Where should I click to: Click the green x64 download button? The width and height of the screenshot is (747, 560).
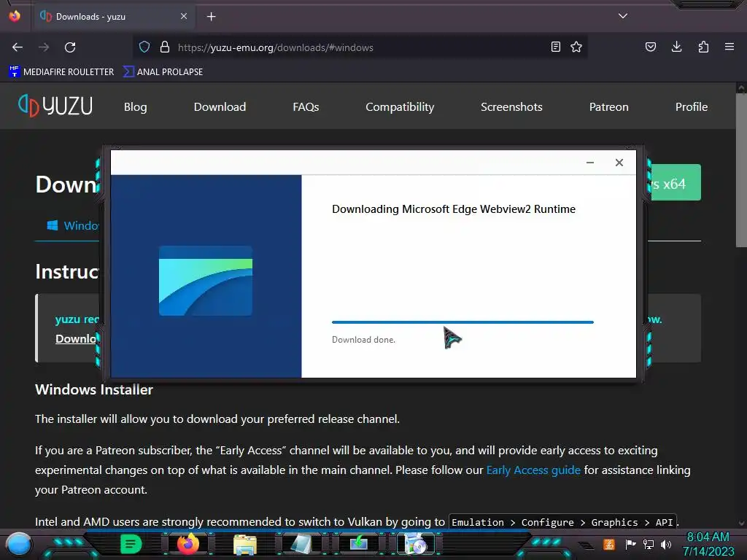coord(676,183)
